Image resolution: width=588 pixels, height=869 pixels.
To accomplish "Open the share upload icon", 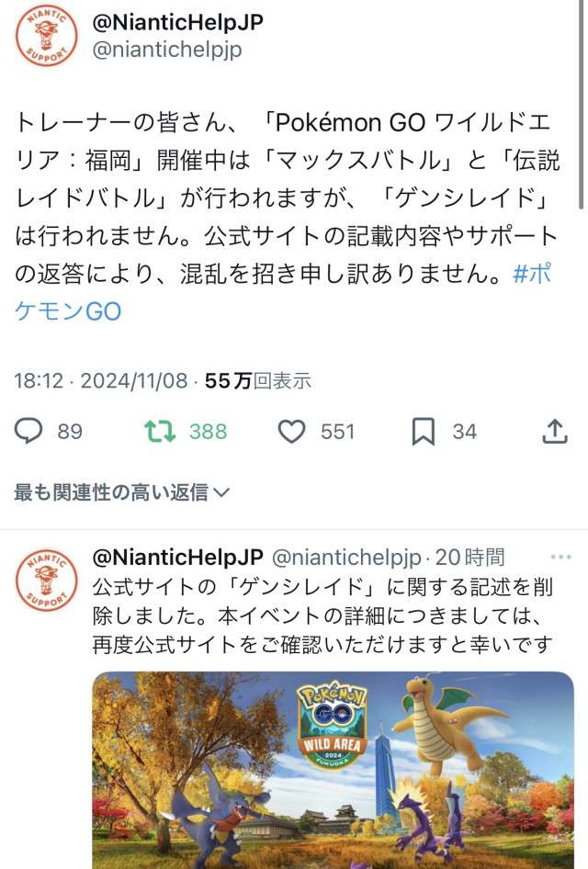I will tap(555, 431).
